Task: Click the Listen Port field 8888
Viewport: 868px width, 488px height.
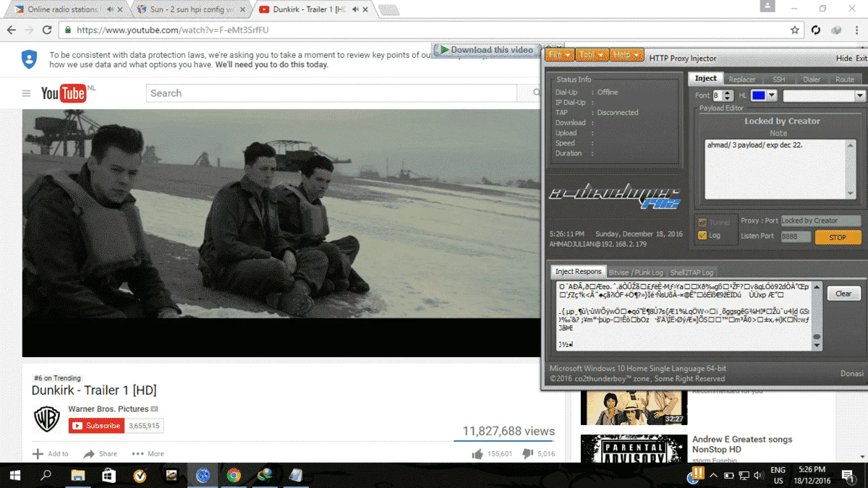Action: coord(796,236)
